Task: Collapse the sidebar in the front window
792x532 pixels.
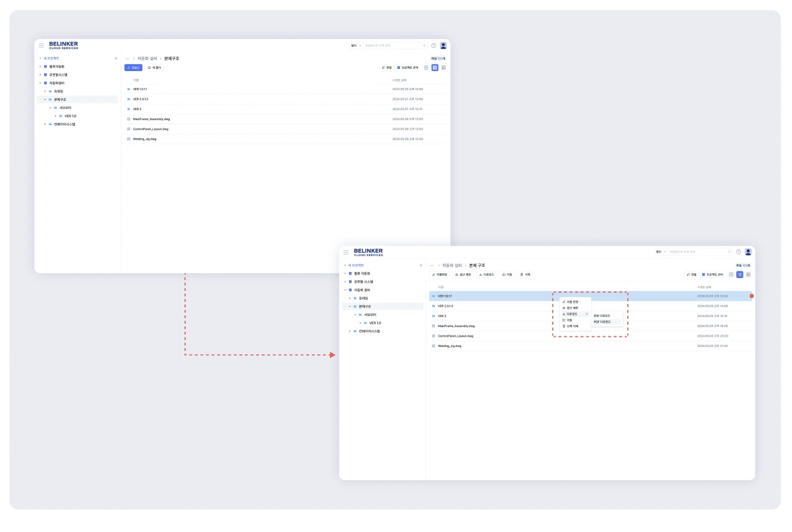Action: (421, 265)
